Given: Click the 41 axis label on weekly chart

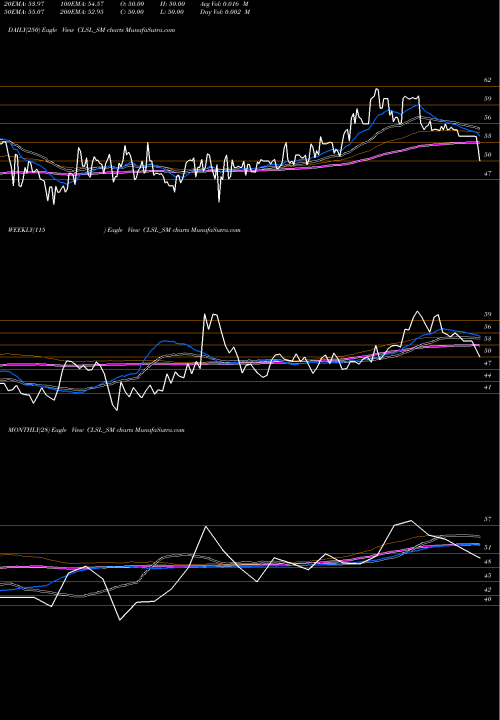Looking at the screenshot, I should (x=487, y=388).
